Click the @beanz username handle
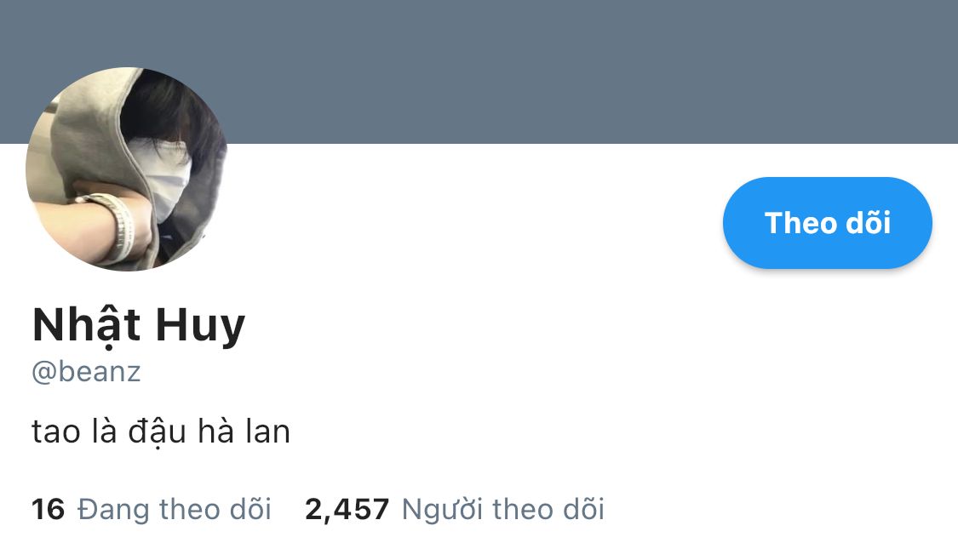The height and width of the screenshot is (560, 958). click(x=86, y=372)
